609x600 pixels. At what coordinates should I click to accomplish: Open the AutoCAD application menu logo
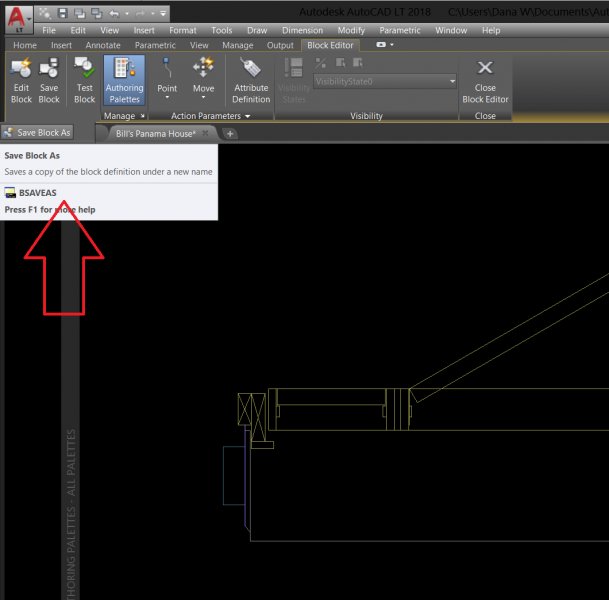click(15, 18)
